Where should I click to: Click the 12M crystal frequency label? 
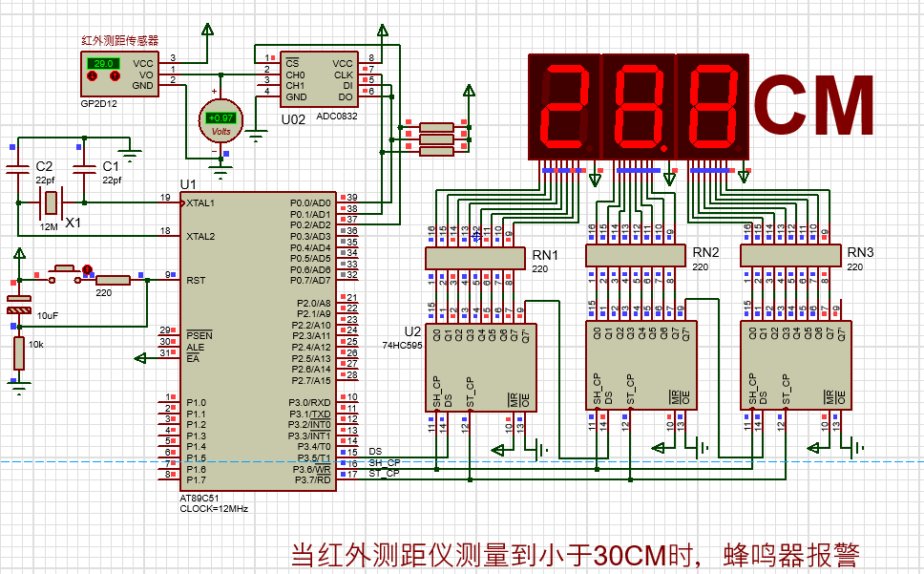click(49, 226)
